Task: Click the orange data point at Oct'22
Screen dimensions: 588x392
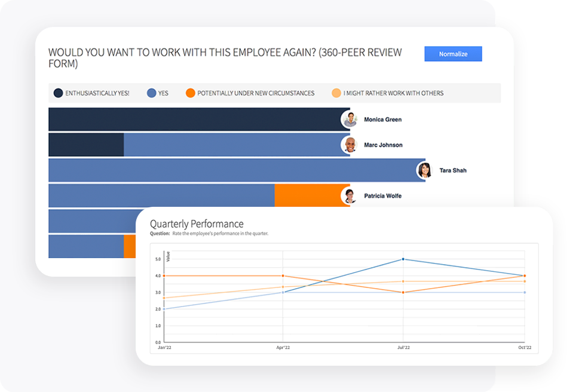Action: coord(524,276)
